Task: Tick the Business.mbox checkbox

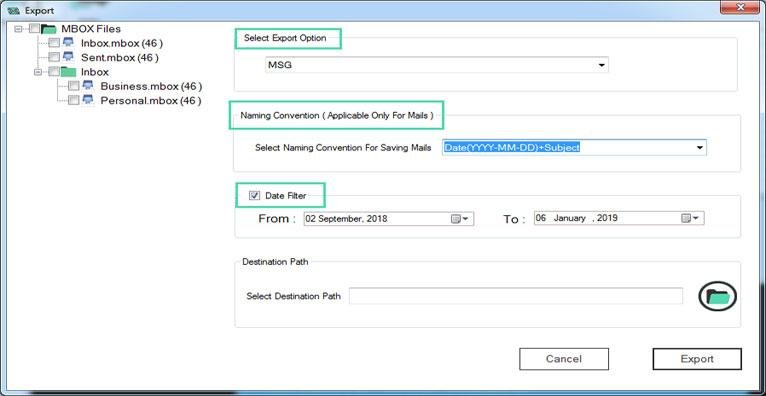Action: pos(73,86)
